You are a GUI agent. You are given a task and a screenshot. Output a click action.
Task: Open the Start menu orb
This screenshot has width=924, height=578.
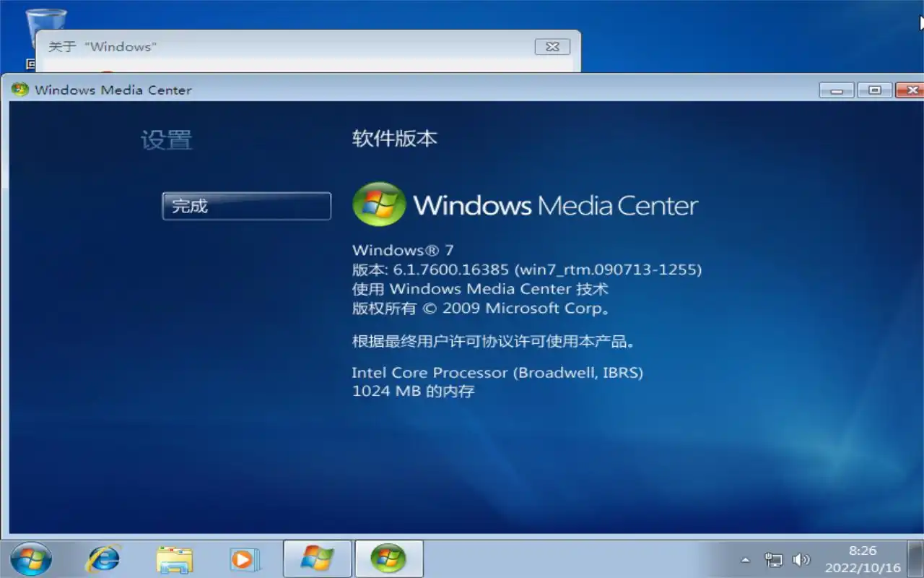click(31, 559)
